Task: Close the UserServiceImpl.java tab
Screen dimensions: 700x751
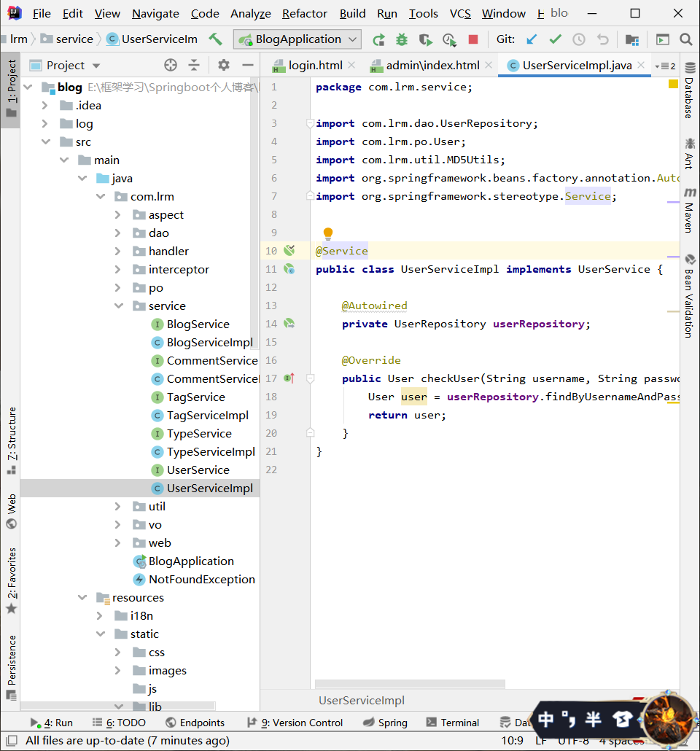Action: [x=641, y=65]
